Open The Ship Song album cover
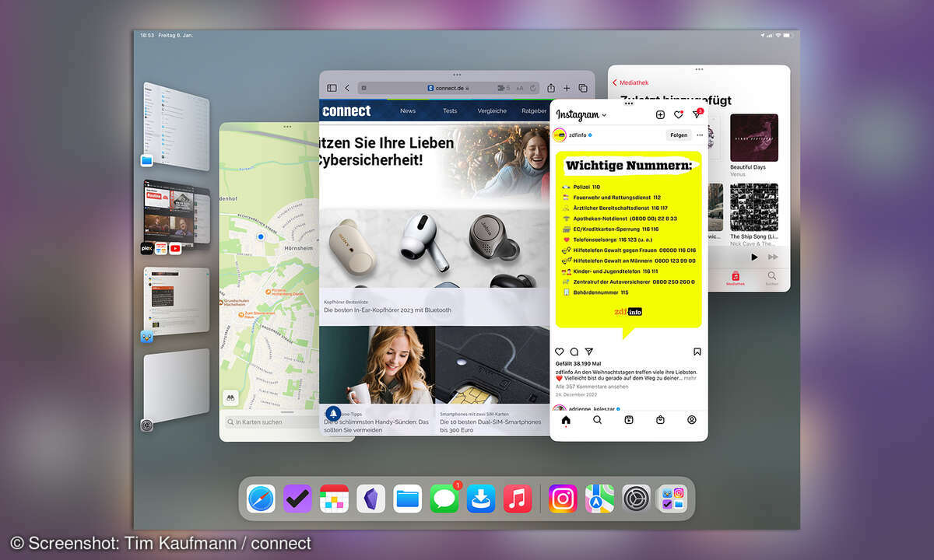This screenshot has width=934, height=560. [x=754, y=207]
